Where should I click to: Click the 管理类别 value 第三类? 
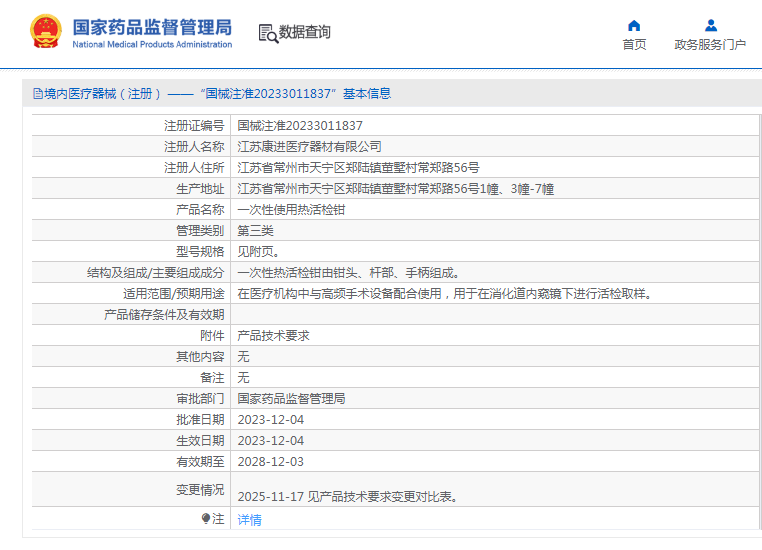[255, 231]
